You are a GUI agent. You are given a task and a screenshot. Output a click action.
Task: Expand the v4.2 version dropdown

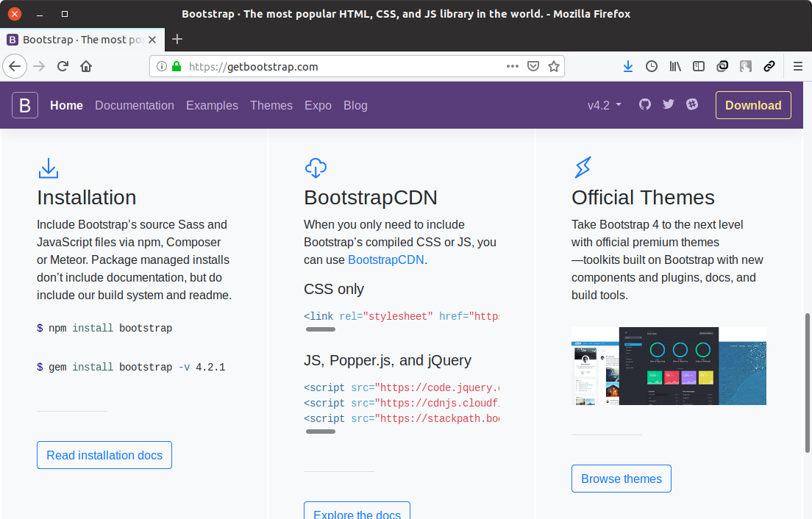605,105
